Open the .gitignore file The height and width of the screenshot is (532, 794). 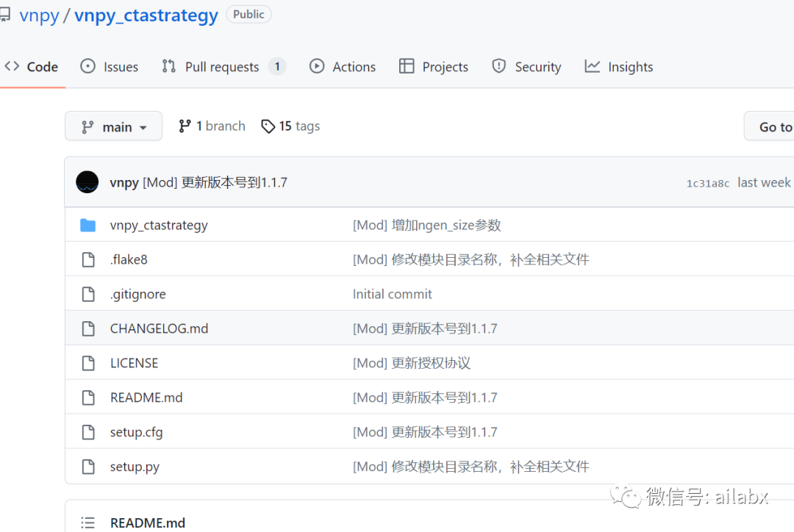[137, 294]
